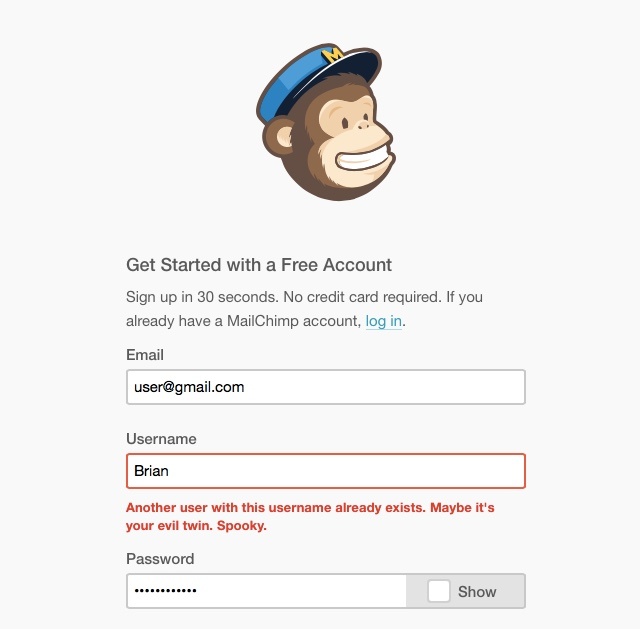
Task: Click the Show label beside the checkbox
Action: tap(477, 591)
